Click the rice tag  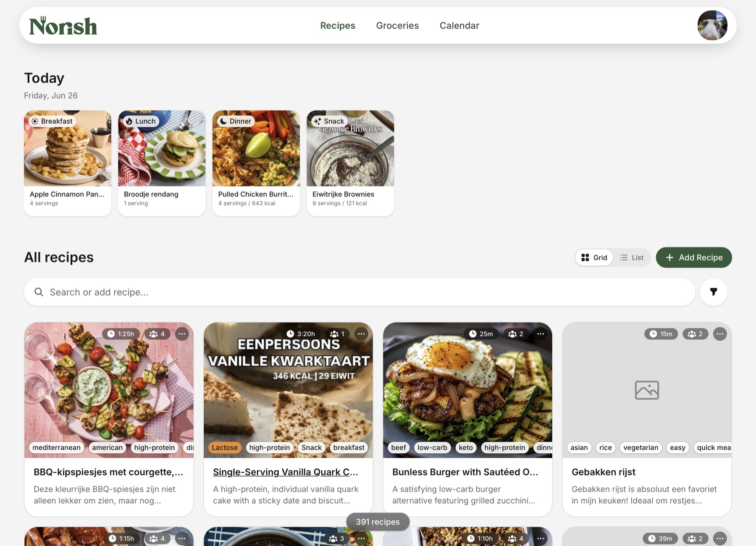pyautogui.click(x=606, y=448)
